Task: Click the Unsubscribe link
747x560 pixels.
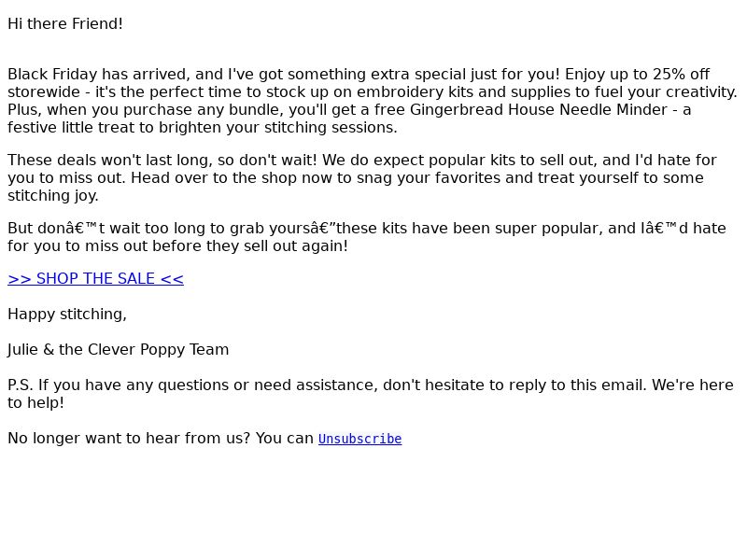Action: (x=360, y=439)
